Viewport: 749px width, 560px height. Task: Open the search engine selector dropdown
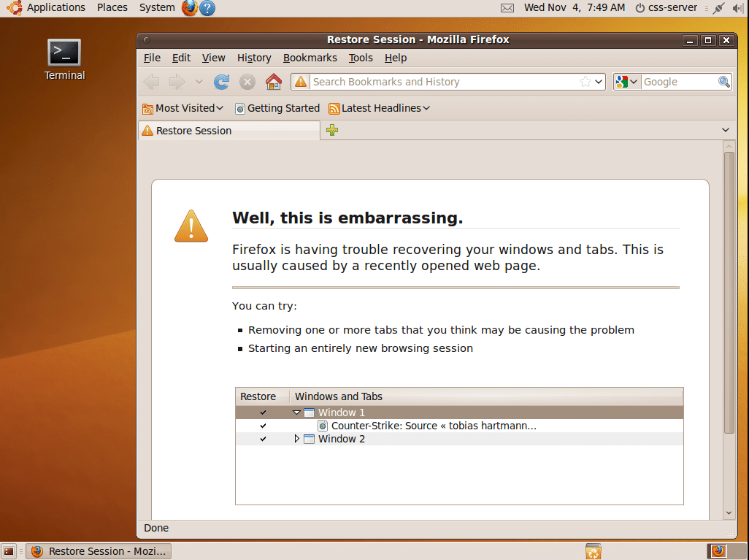pos(626,82)
